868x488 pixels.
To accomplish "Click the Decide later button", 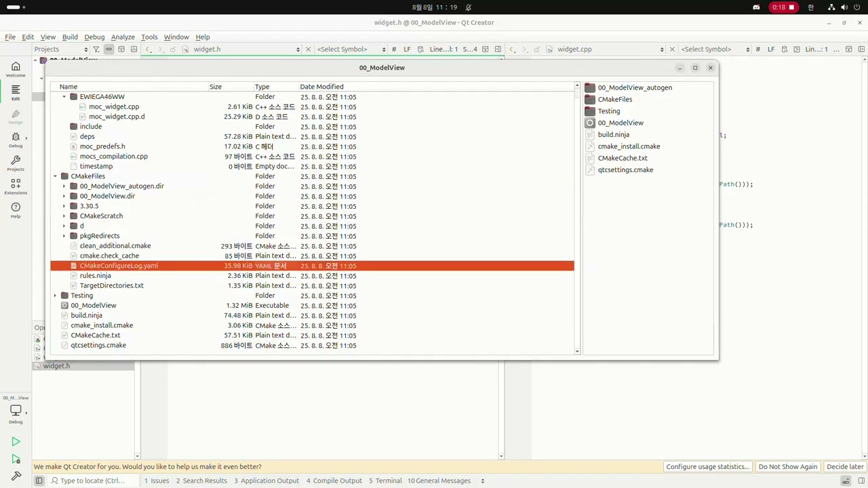I will tap(845, 466).
